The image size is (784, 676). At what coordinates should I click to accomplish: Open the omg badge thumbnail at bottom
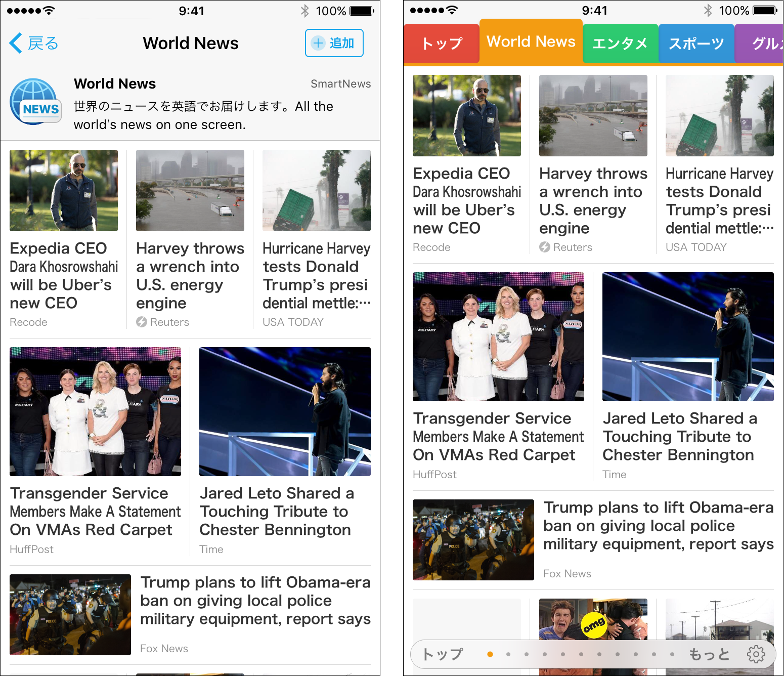tap(593, 620)
